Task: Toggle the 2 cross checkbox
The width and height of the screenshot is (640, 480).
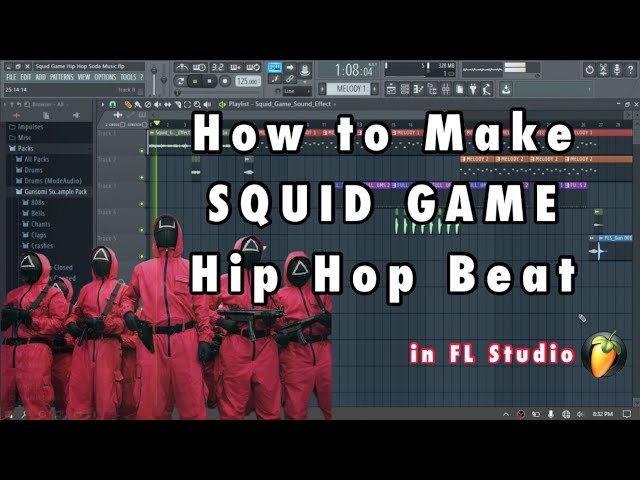Action: pos(122,124)
